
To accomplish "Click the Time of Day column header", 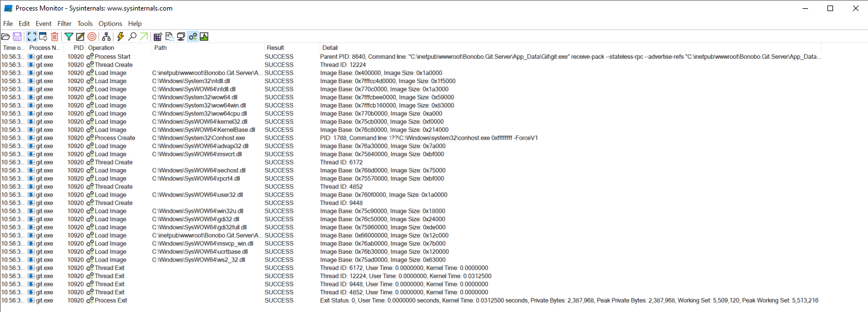I will (13, 48).
